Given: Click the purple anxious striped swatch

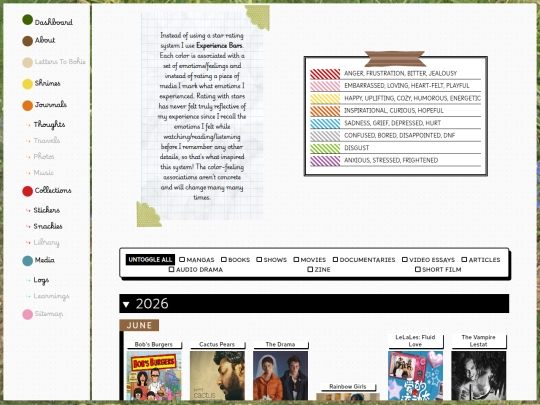Looking at the screenshot, I should [x=325, y=161].
